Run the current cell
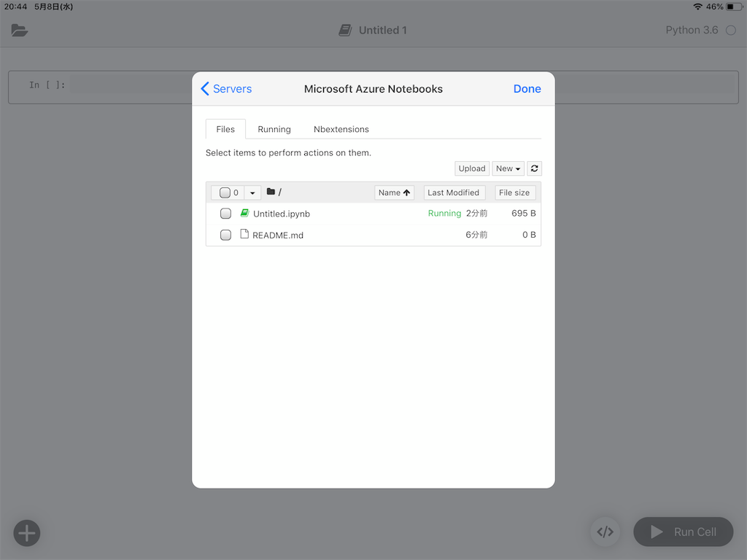This screenshot has width=747, height=560. point(683,532)
